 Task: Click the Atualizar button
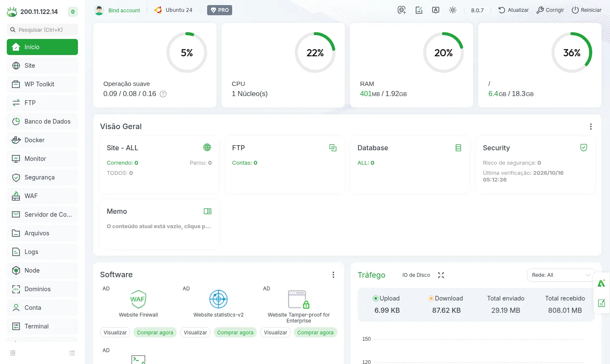pyautogui.click(x=513, y=10)
